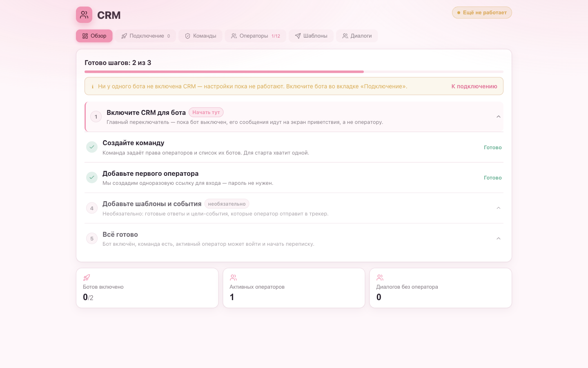The height and width of the screenshot is (368, 588).
Task: Click the CRM logo icon
Action: pyautogui.click(x=84, y=15)
